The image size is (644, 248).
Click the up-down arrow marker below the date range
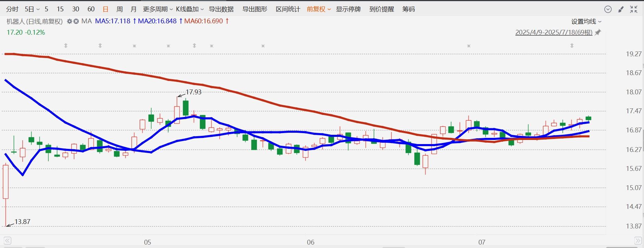click(572, 46)
